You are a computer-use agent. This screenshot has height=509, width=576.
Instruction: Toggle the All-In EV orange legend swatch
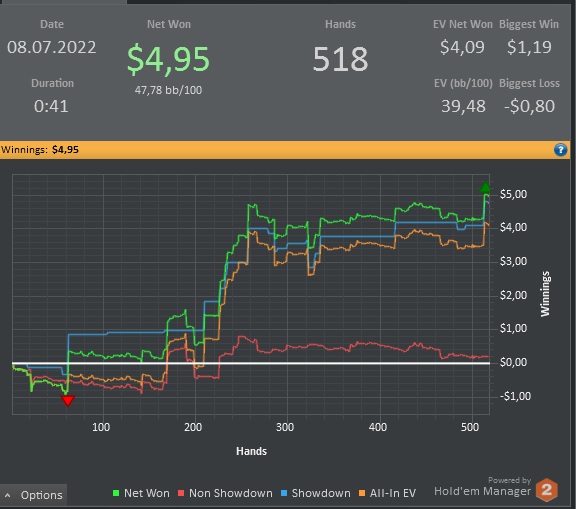pos(362,493)
